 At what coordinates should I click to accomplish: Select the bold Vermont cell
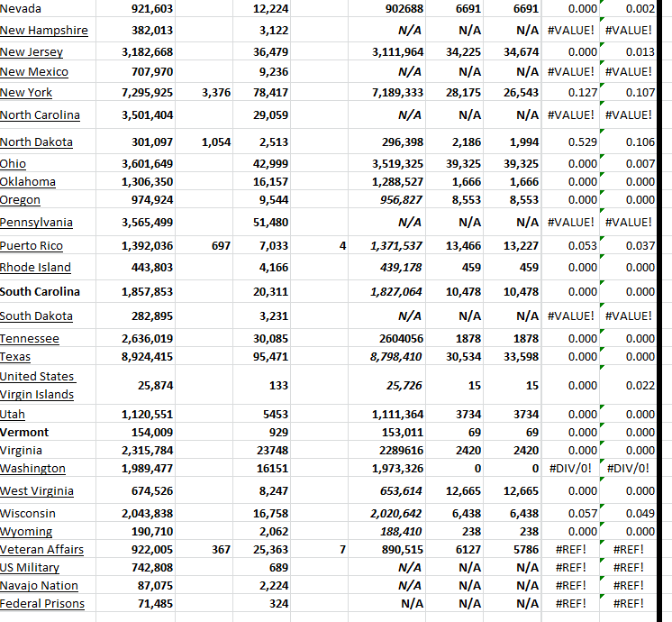pyautogui.click(x=48, y=432)
